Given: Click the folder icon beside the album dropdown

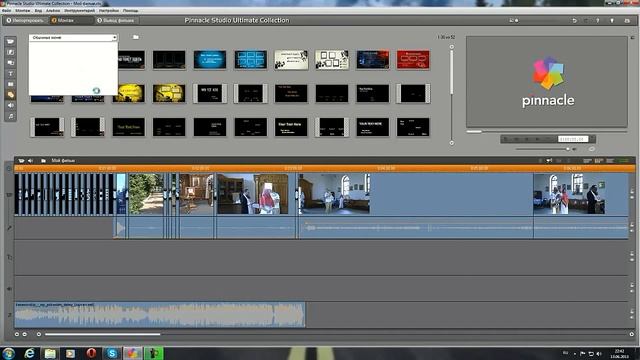Looking at the screenshot, I should point(136,37).
